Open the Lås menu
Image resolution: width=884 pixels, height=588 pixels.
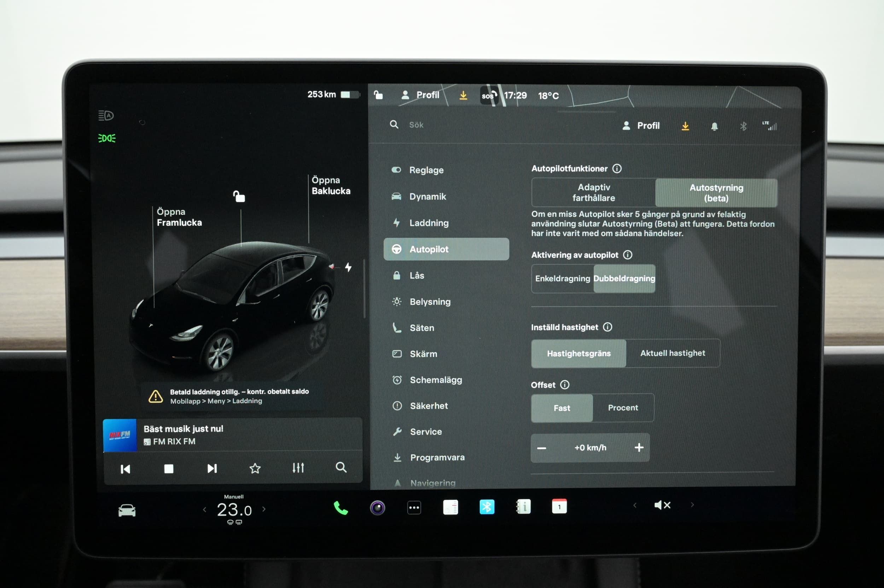point(446,275)
